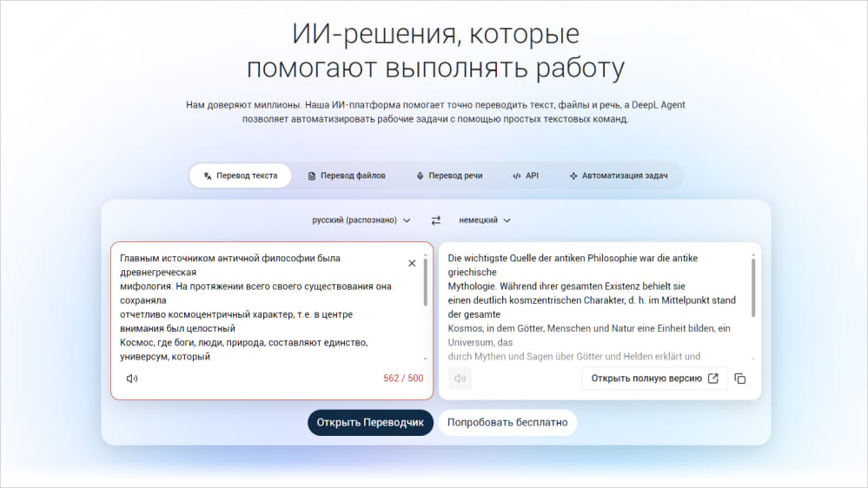The image size is (868, 488).
Task: Switch to the Перевод речи tab
Action: (449, 175)
